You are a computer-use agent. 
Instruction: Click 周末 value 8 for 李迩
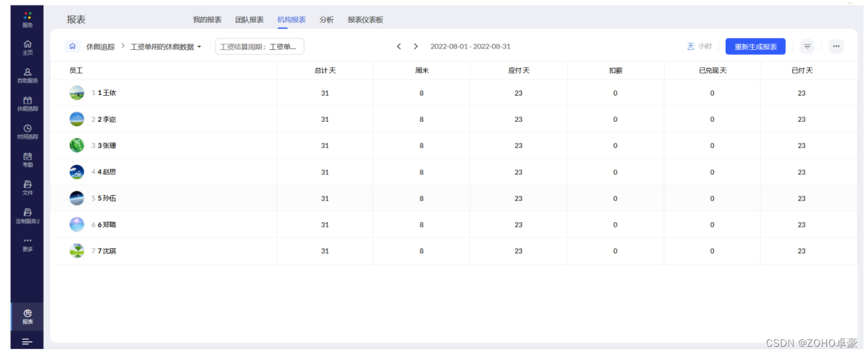coord(422,119)
